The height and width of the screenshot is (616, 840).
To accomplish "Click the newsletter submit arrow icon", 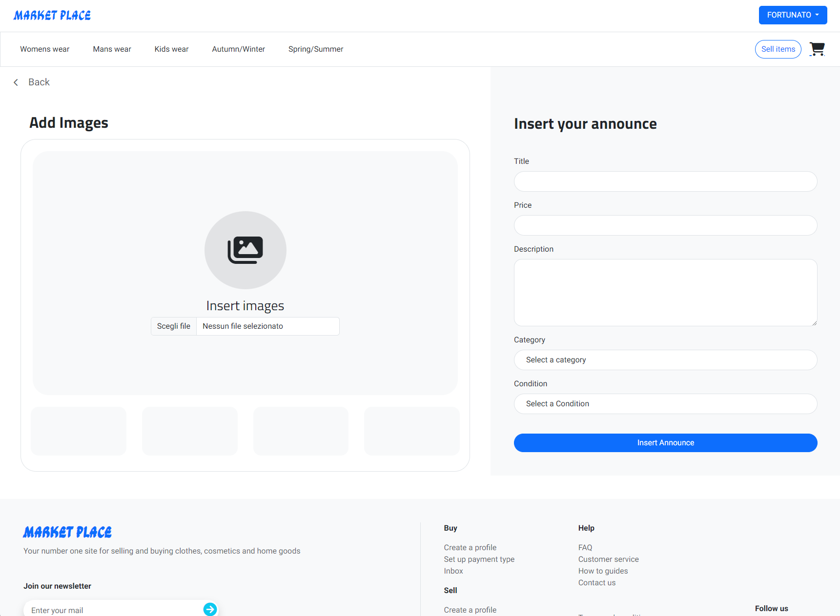I will pos(210,609).
